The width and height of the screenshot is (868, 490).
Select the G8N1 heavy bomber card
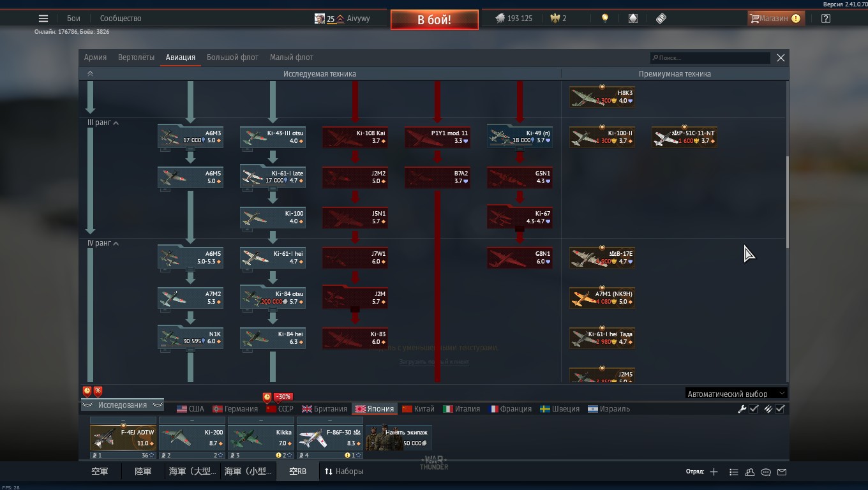520,258
